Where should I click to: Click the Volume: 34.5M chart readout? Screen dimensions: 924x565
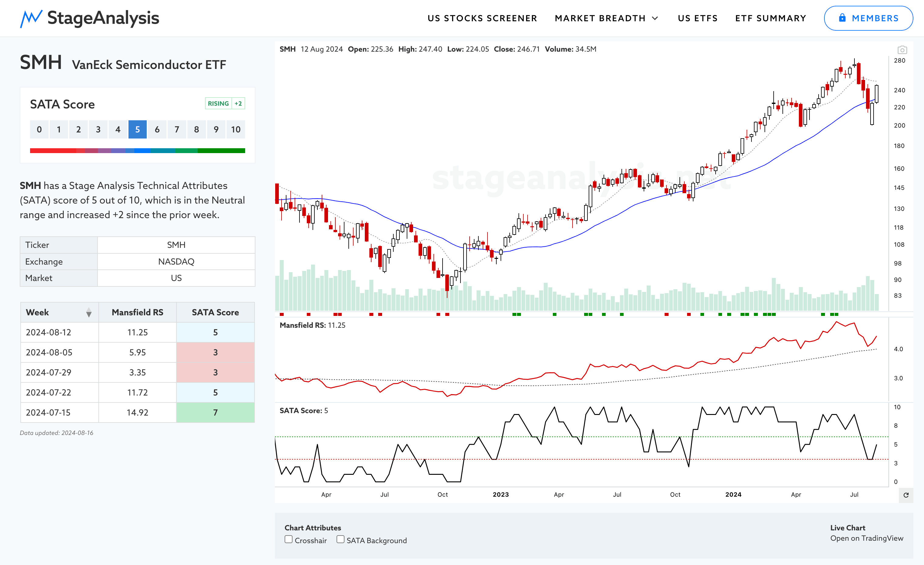(570, 49)
